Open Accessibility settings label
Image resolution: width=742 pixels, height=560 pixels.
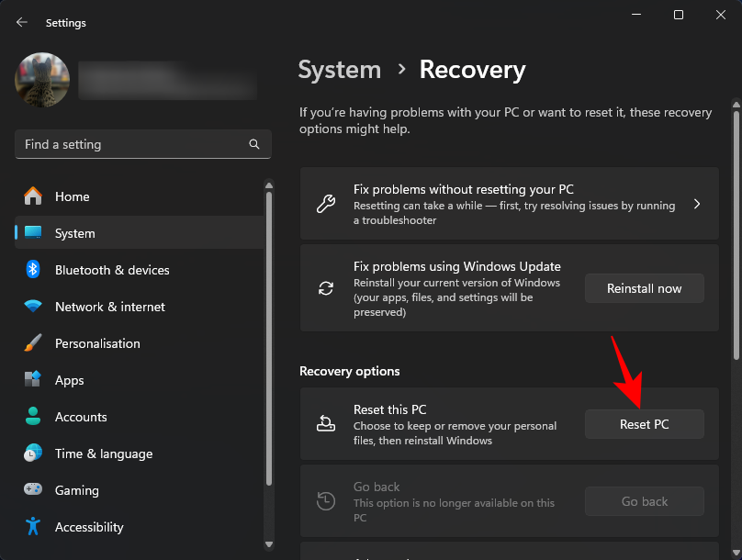pos(89,527)
